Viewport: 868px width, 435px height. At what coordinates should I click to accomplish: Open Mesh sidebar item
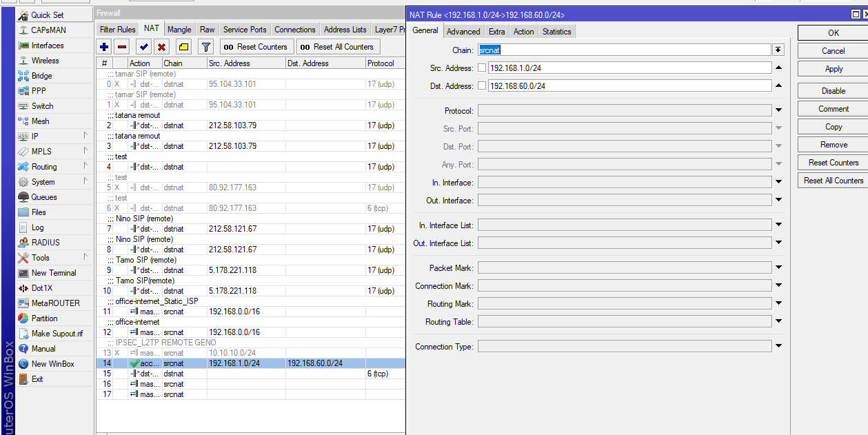click(x=54, y=121)
